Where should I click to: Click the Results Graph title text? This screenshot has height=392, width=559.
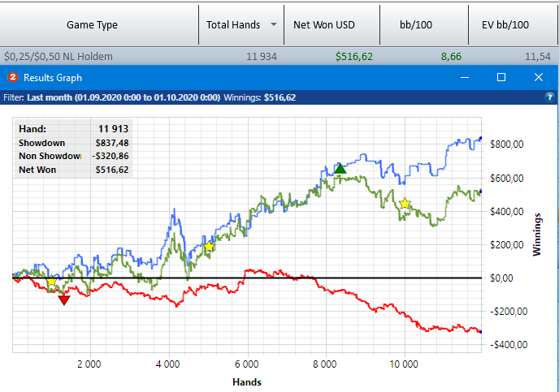[53, 78]
